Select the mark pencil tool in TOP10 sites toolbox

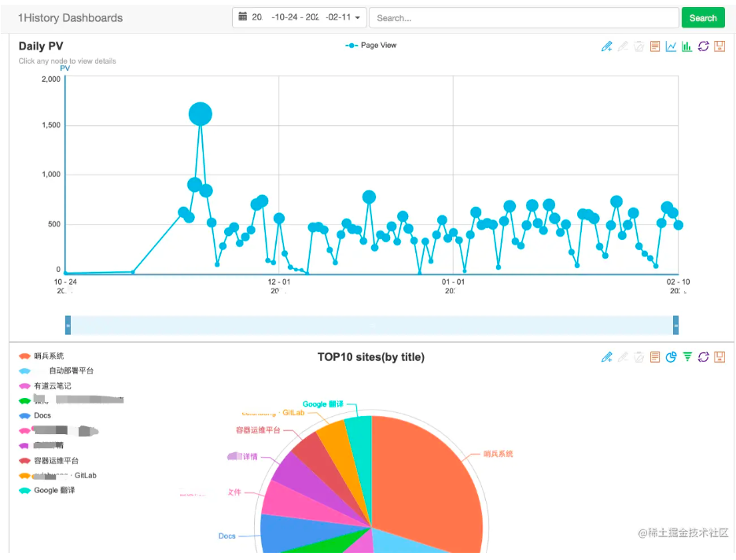[606, 357]
